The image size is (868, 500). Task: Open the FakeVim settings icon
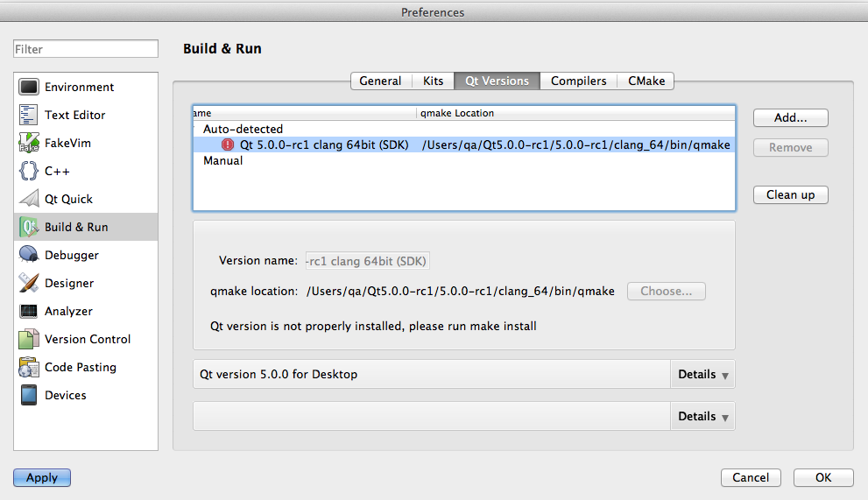click(29, 143)
